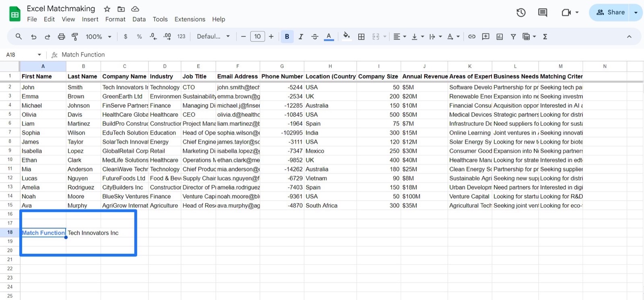
Task: Toggle italic formatting
Action: (x=301, y=37)
